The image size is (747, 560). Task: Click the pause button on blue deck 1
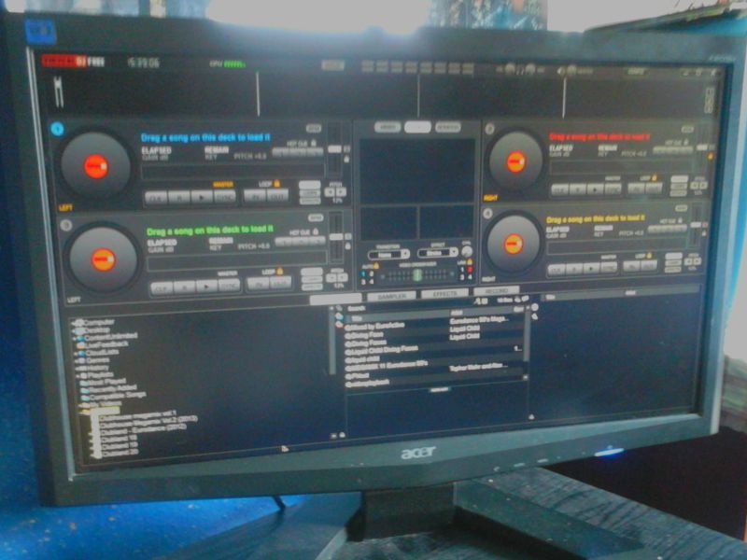179,197
